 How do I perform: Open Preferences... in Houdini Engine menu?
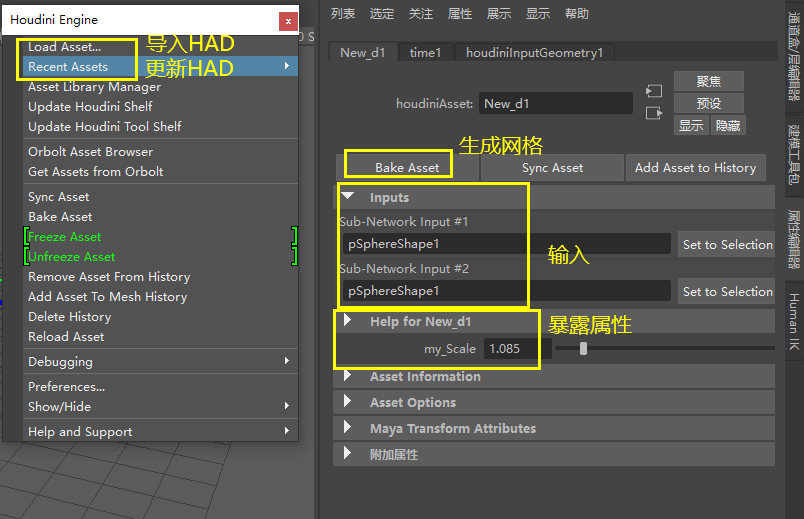coord(160,387)
